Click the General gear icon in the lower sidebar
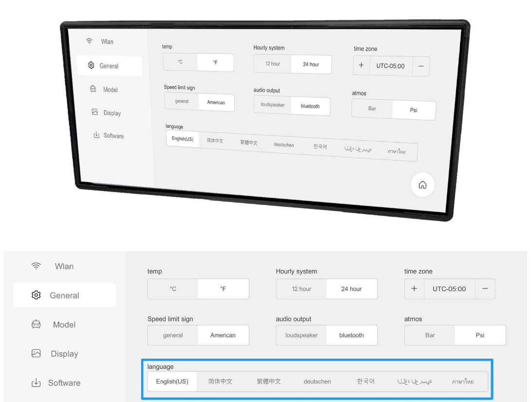The image size is (532, 402). (x=36, y=295)
